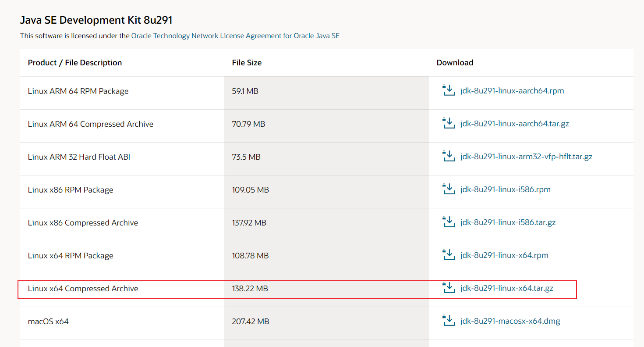Click download icon for jdk-8u291-linux-x64.tar.gz
The width and height of the screenshot is (644, 347).
(x=449, y=288)
